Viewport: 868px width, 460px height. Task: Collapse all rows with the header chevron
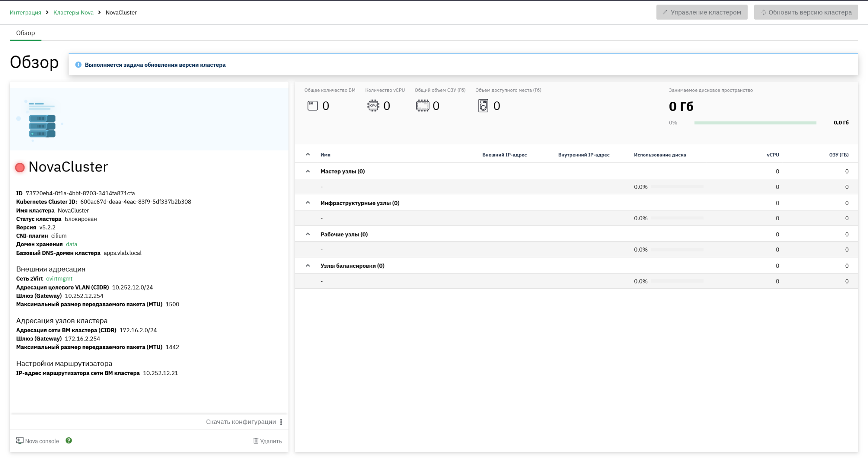308,155
